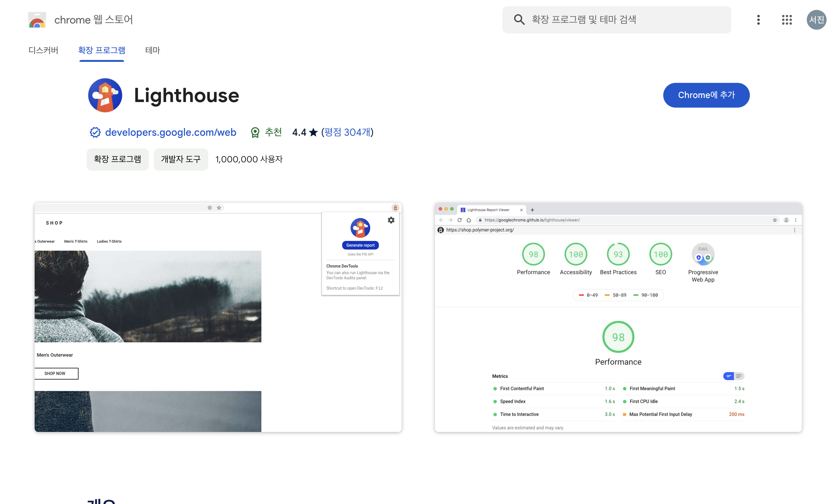Open the Lighthouse report screenshot thumbnail

618,317
